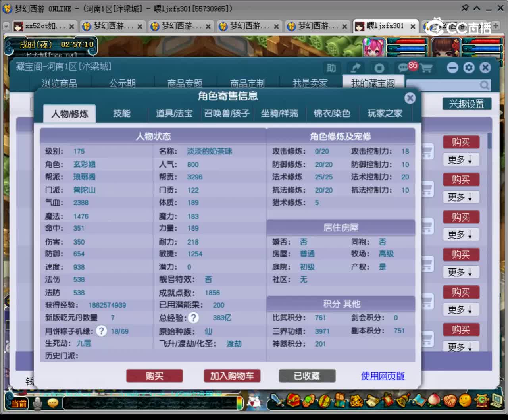Close the 角色寄售信息 dialog
The width and height of the screenshot is (508, 420).
410,98
